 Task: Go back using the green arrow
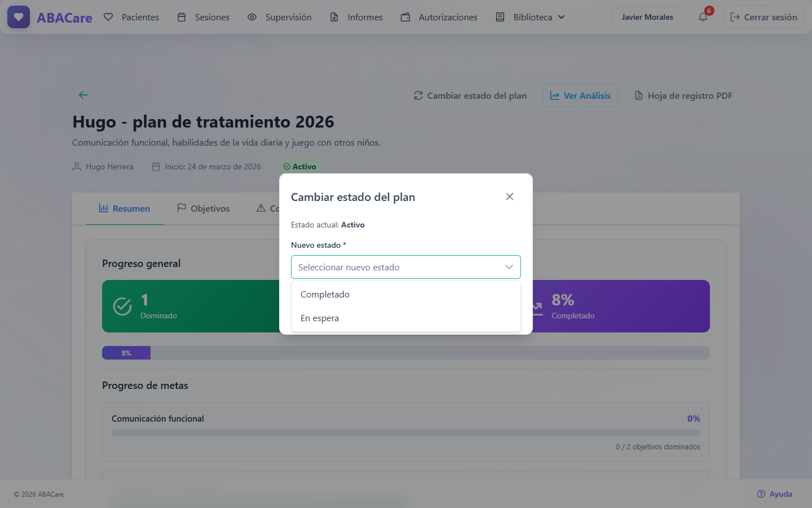coord(83,95)
